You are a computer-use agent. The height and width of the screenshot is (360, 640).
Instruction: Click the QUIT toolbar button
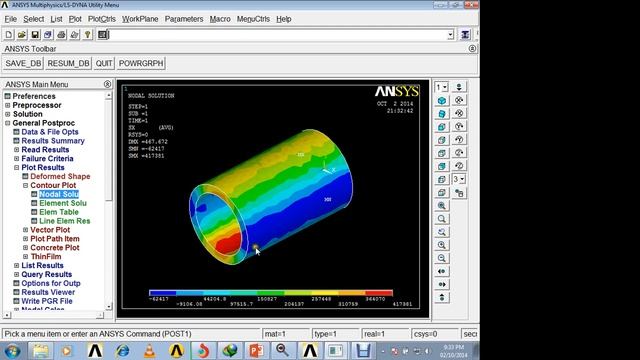(x=104, y=63)
